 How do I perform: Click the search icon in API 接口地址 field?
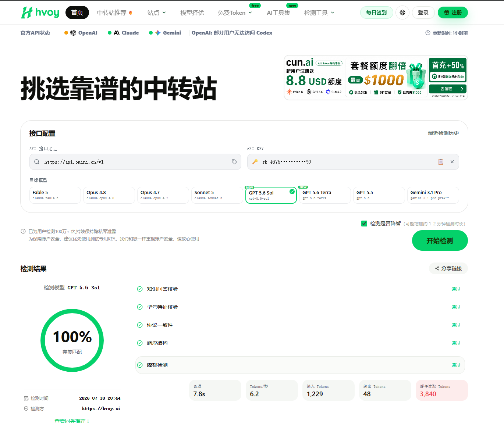click(37, 162)
